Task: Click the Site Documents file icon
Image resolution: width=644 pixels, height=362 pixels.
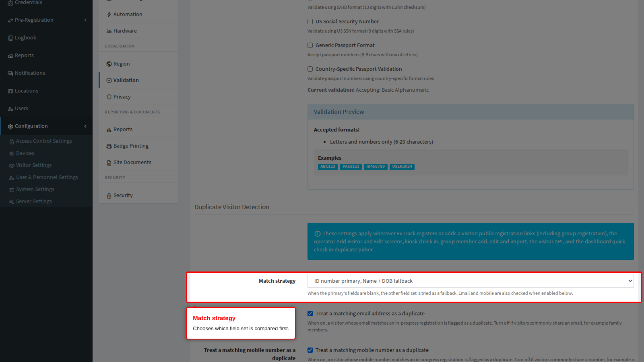Action: pyautogui.click(x=109, y=162)
